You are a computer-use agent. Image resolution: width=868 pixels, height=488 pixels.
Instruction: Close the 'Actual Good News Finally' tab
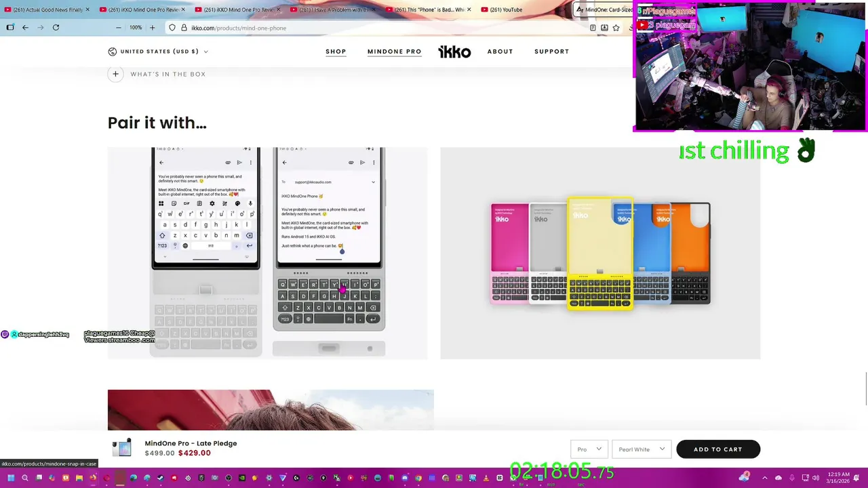(87, 9)
